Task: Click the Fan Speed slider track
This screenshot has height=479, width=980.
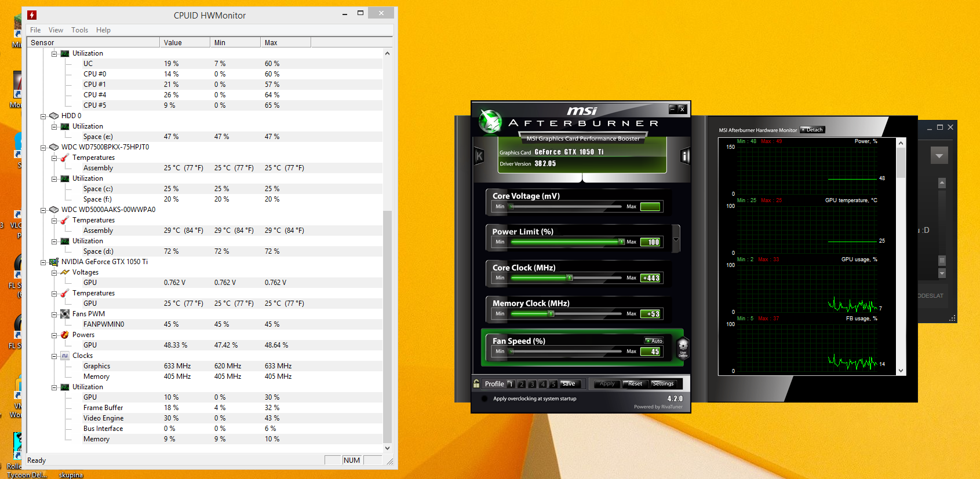Action: (x=567, y=351)
